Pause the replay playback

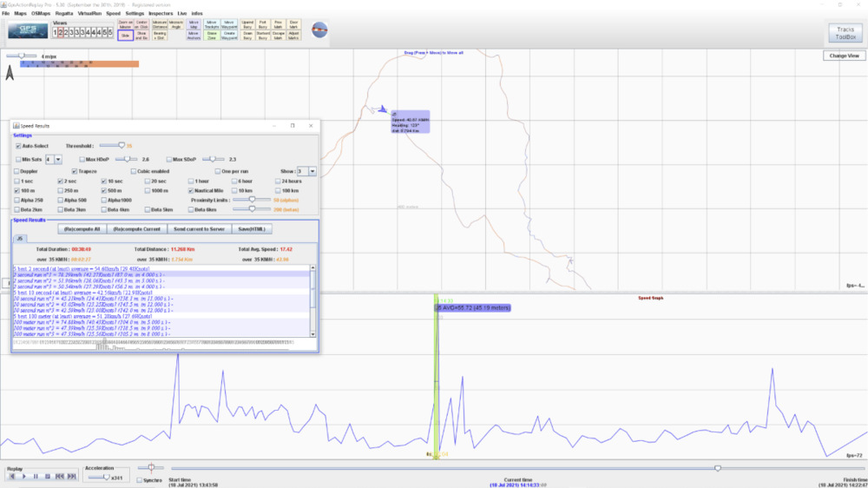tap(36, 477)
